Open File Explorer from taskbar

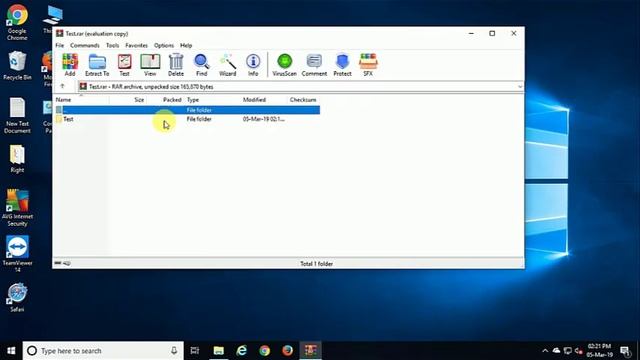tap(219, 351)
